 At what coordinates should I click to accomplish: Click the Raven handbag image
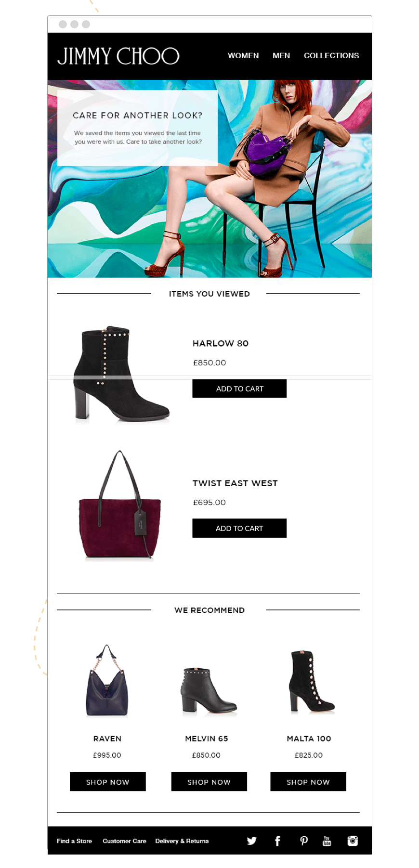coord(107,681)
